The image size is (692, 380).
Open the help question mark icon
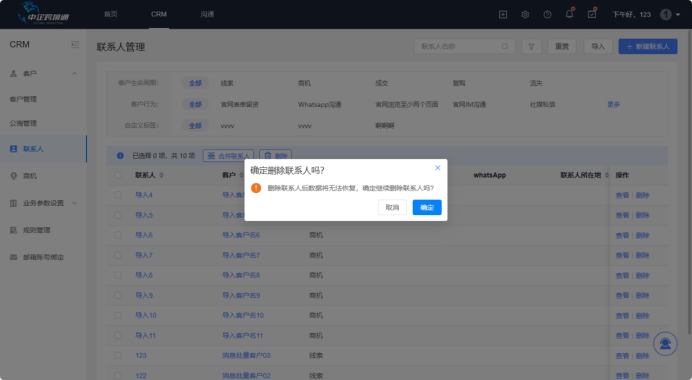[x=547, y=15]
